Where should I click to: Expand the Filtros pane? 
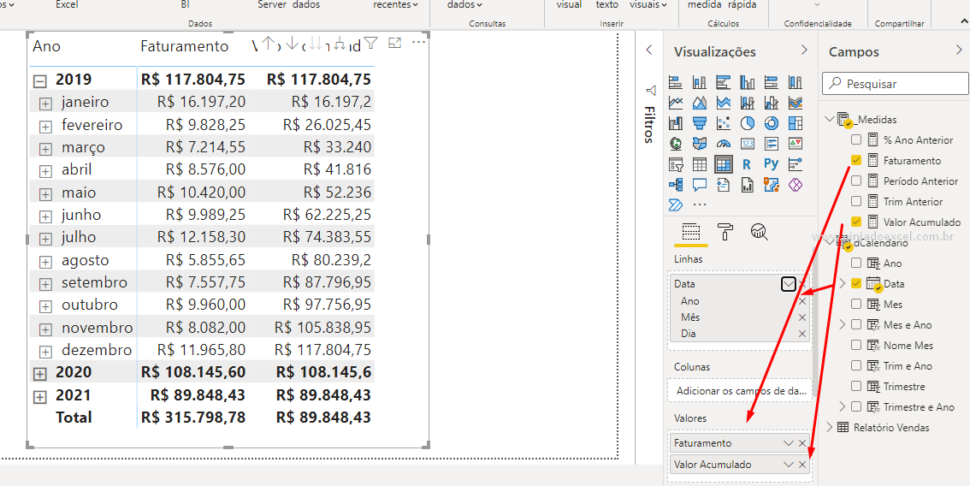(x=649, y=51)
